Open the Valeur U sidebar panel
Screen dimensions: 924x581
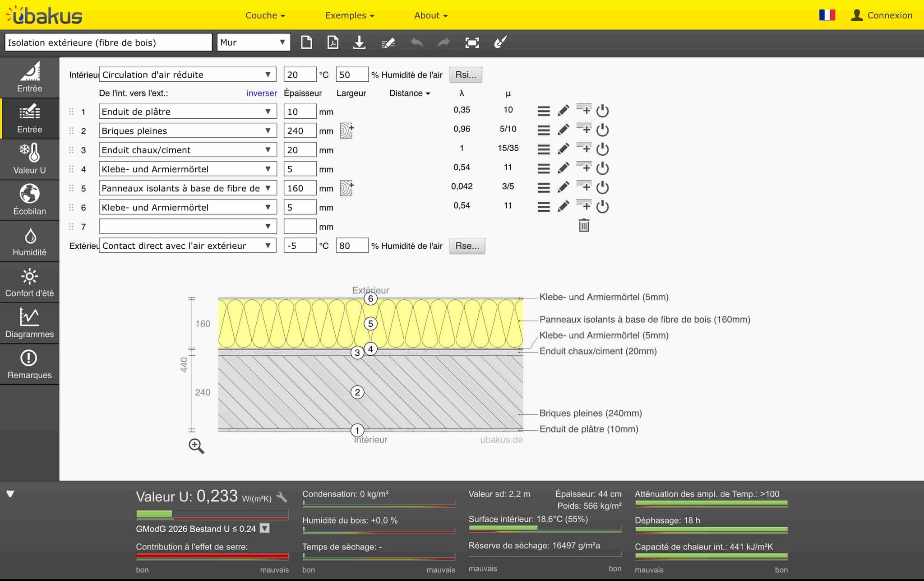point(29,159)
